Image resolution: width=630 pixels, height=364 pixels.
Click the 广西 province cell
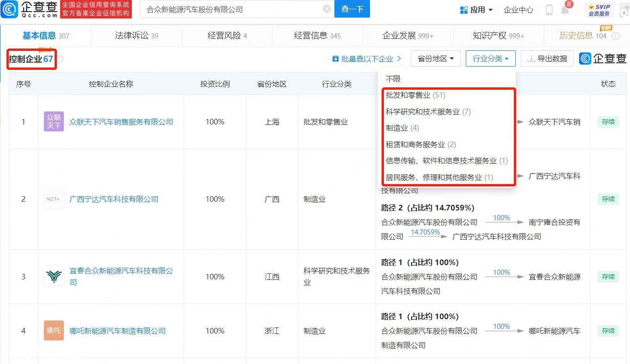click(272, 199)
